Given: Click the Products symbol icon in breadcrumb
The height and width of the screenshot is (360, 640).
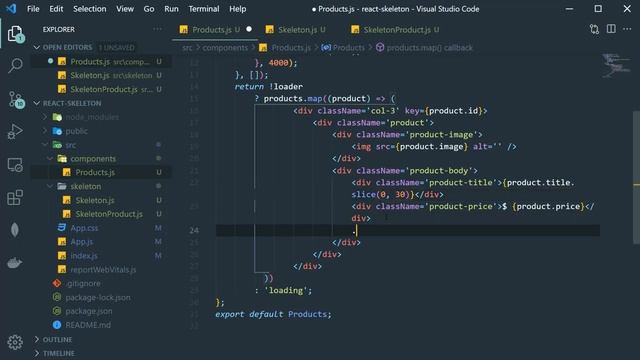Looking at the screenshot, I should tap(326, 48).
